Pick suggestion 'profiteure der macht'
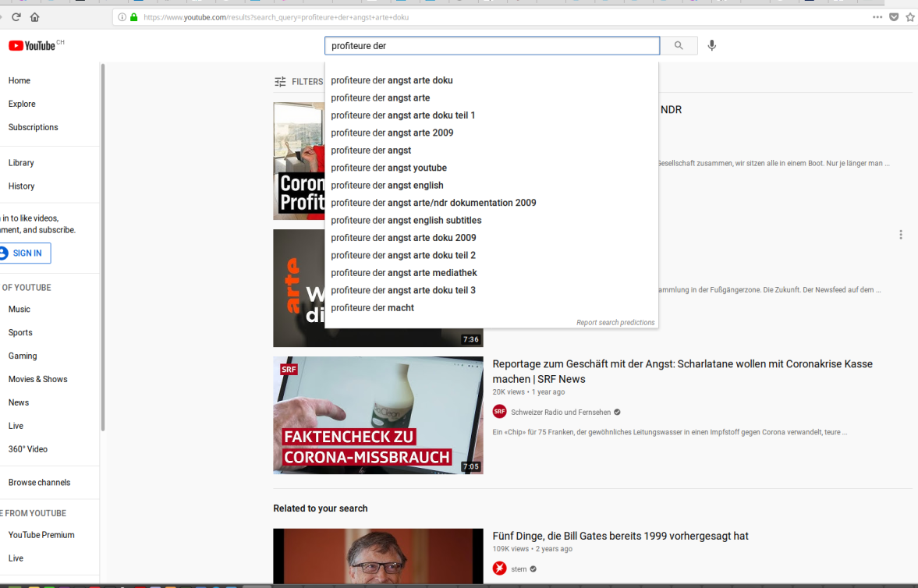Screen dimensions: 918x588 pyautogui.click(x=491, y=308)
